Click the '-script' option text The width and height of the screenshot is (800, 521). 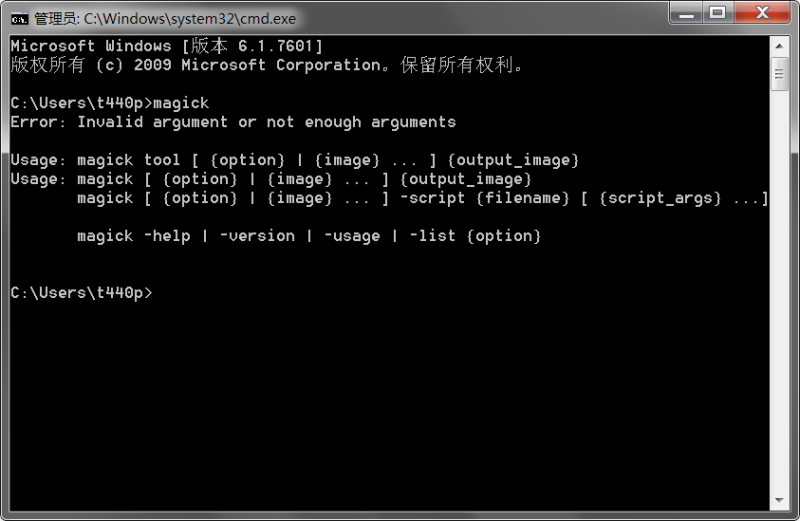coord(433,198)
